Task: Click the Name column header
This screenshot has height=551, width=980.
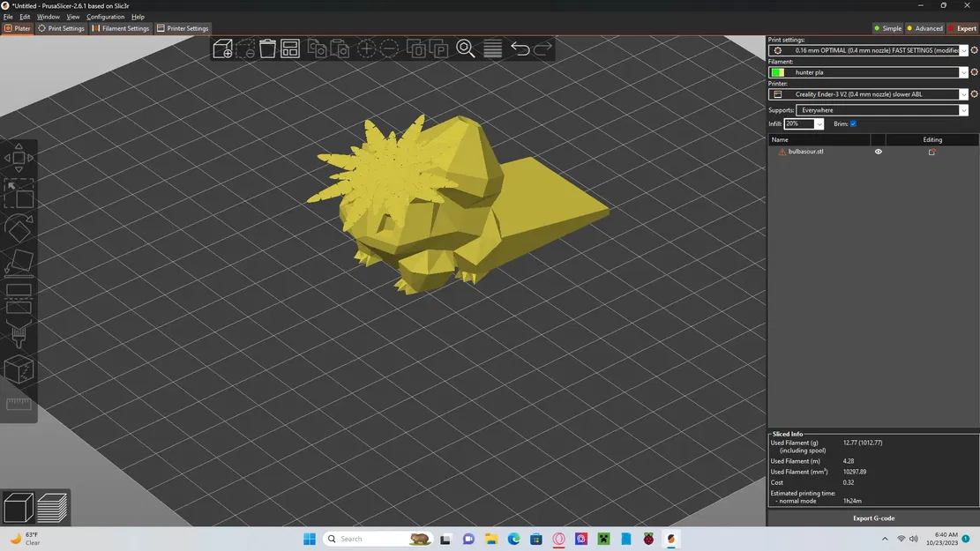Action: pyautogui.click(x=819, y=140)
